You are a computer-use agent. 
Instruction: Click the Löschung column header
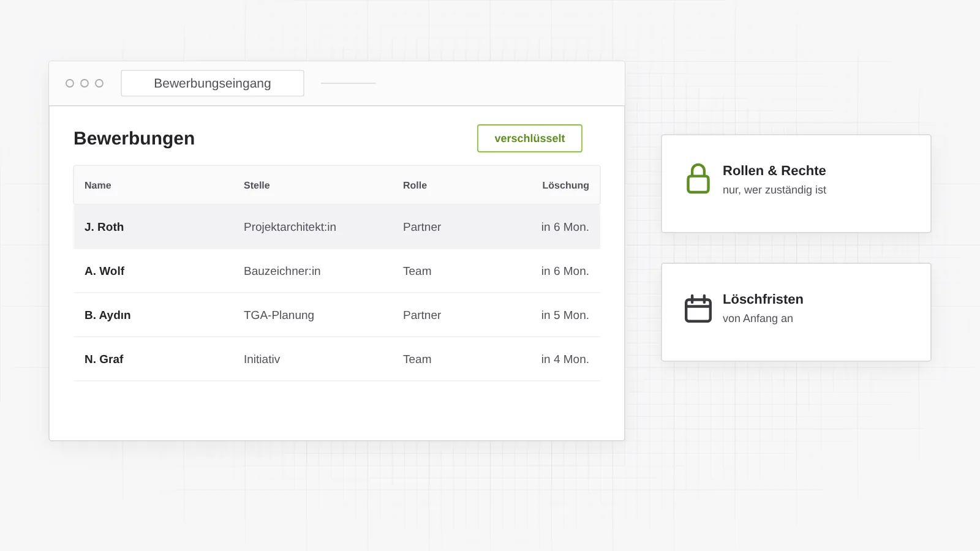[565, 186]
